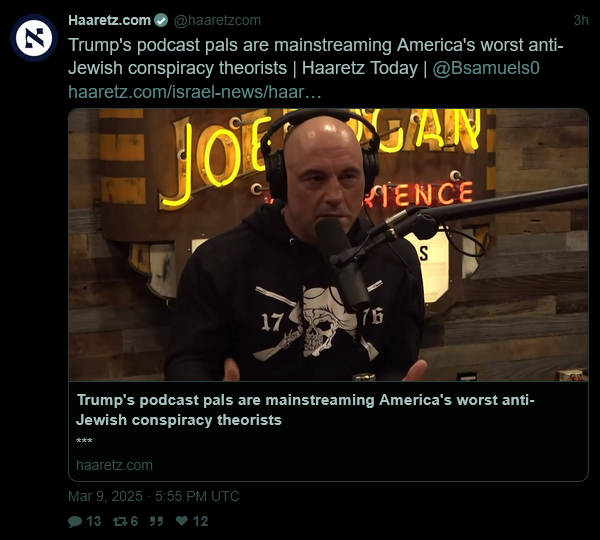Click the heart likes icon

pos(182,521)
